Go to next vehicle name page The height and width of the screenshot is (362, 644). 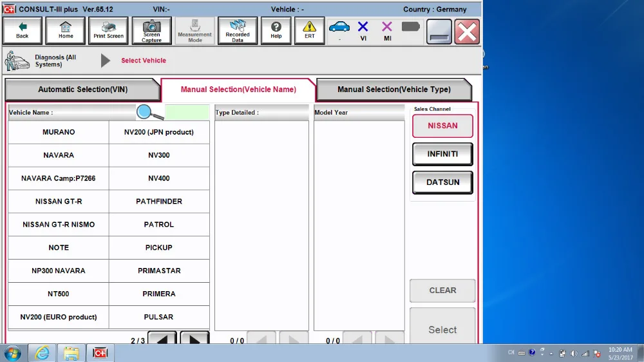tap(194, 339)
